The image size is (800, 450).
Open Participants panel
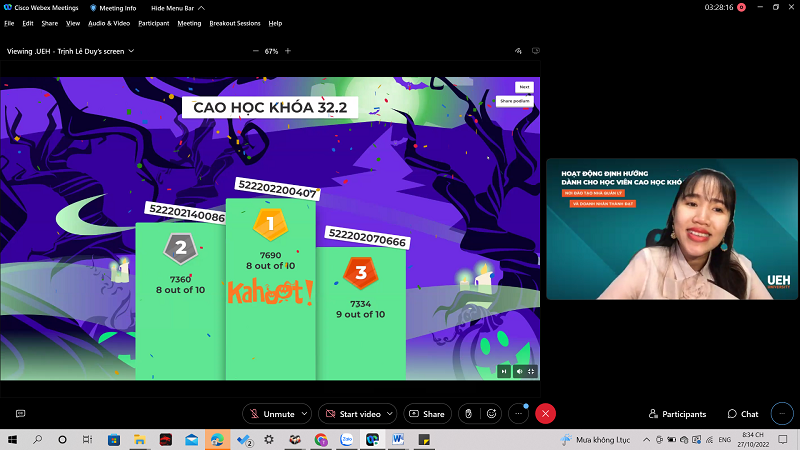677,414
